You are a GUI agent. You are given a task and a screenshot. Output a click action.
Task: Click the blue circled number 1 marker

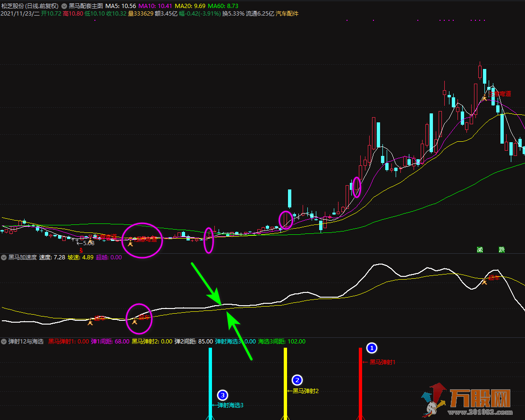click(x=372, y=349)
